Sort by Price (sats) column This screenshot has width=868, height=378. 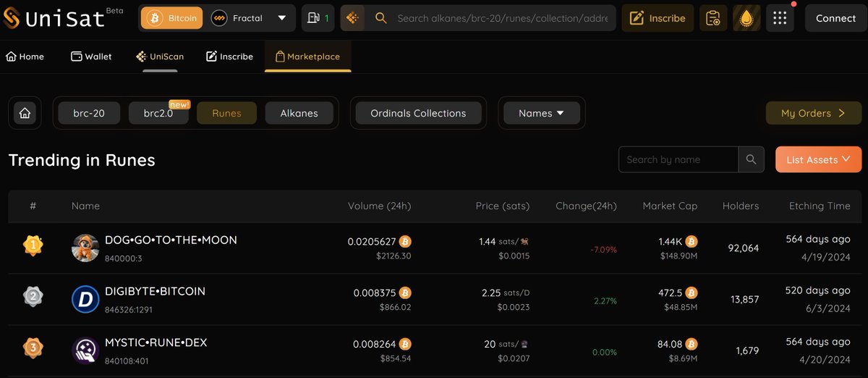[x=503, y=206]
